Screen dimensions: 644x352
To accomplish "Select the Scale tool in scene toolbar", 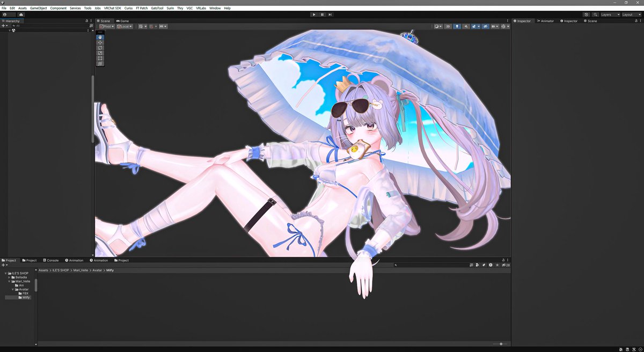I will pos(100,53).
